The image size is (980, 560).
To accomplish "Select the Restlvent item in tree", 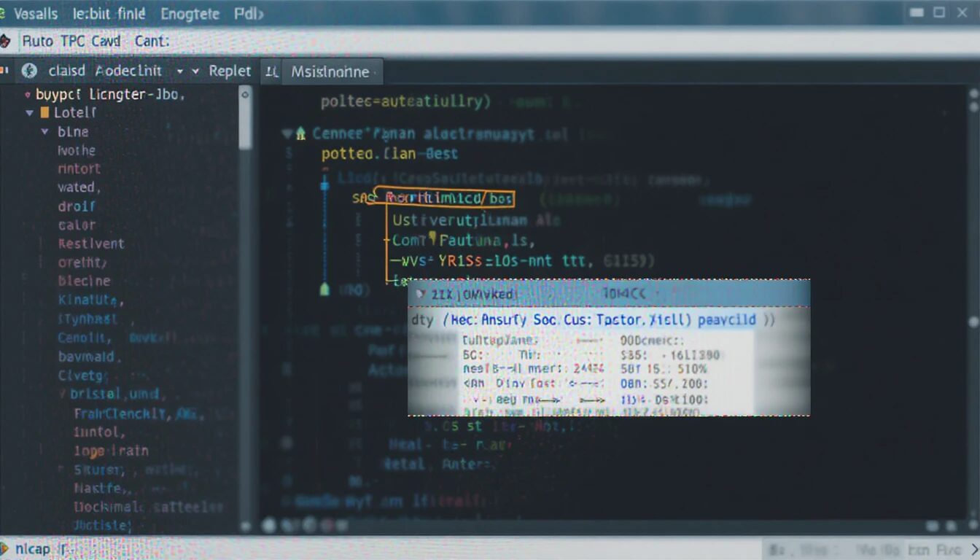I will click(91, 244).
